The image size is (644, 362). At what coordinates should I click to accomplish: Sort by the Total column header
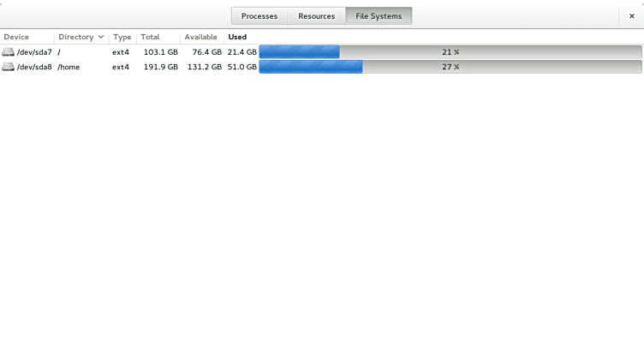pyautogui.click(x=150, y=38)
